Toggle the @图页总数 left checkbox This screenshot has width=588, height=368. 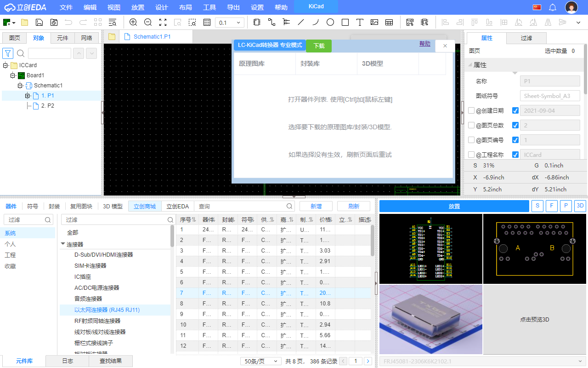(x=471, y=125)
